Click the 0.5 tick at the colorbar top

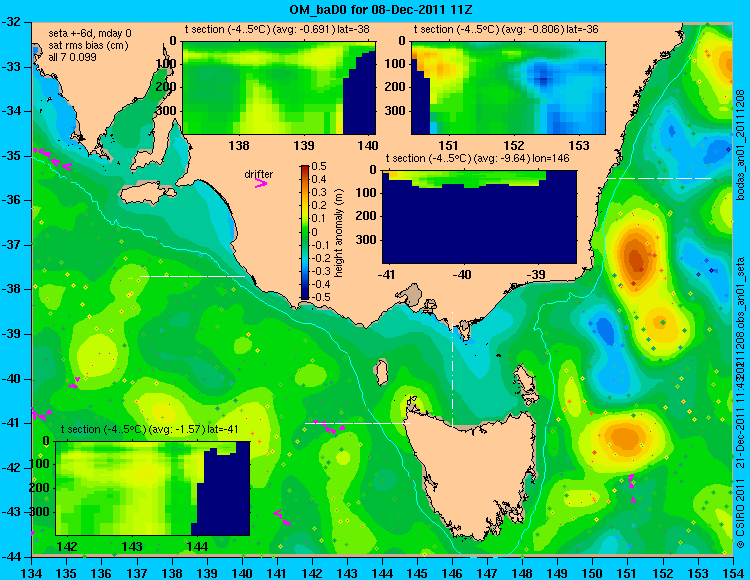tap(319, 166)
